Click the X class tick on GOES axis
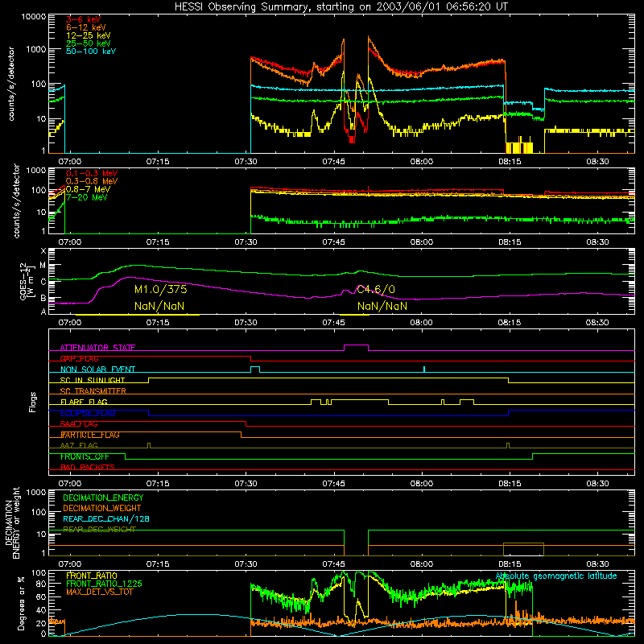This screenshot has width=644, height=644. 43,251
